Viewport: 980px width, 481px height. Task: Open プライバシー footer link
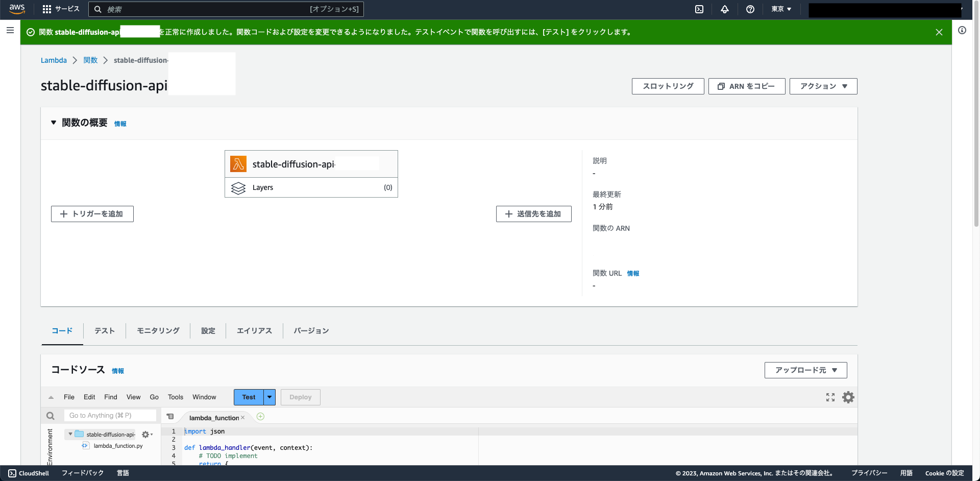pyautogui.click(x=869, y=473)
